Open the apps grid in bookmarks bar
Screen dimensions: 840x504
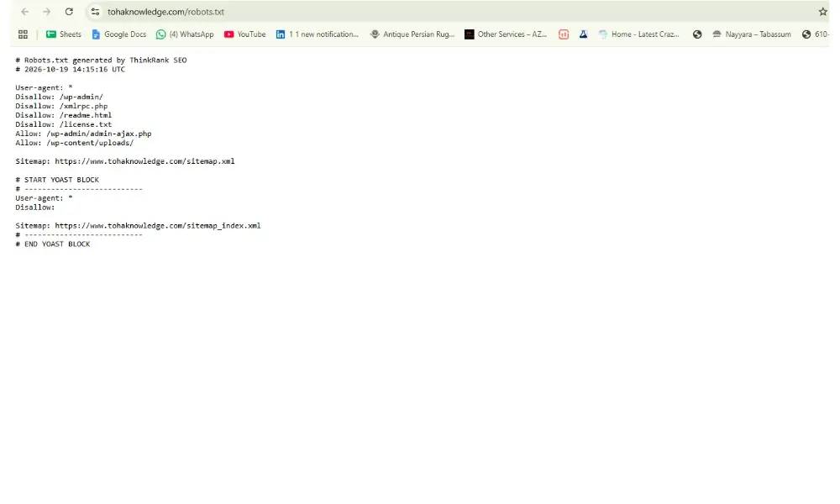23,34
